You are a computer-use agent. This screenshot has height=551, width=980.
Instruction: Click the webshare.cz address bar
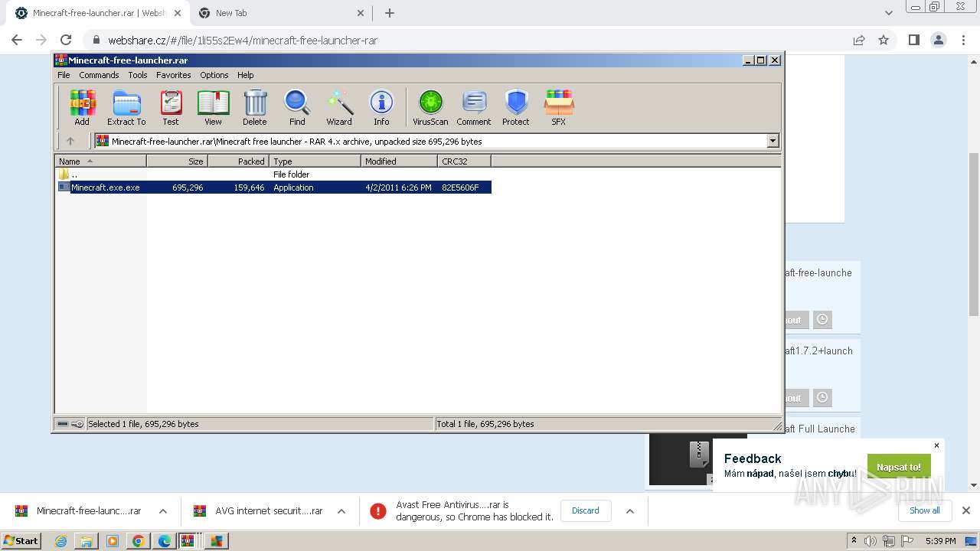pos(467,40)
